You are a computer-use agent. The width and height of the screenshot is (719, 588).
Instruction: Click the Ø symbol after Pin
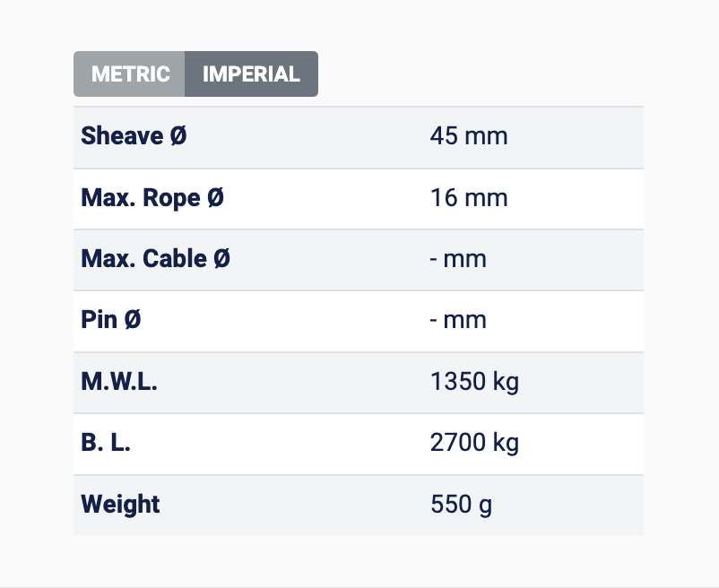133,320
